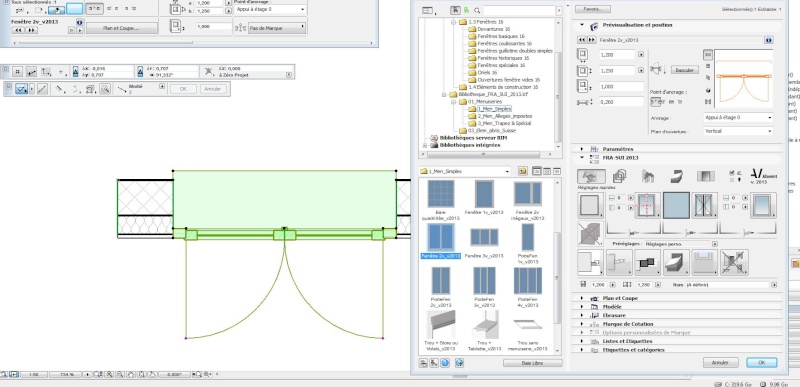Open the sill profile icon in FRA-SUI 2013
Image resolution: width=800 pixels, height=387 pixels.
[x=677, y=176]
